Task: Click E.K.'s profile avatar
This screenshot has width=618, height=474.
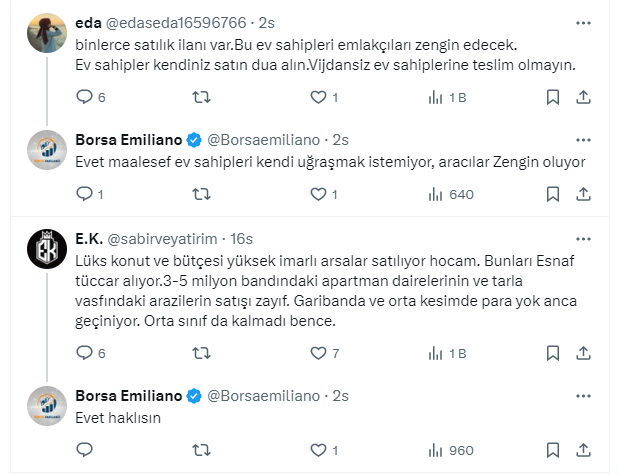Action: tap(46, 245)
